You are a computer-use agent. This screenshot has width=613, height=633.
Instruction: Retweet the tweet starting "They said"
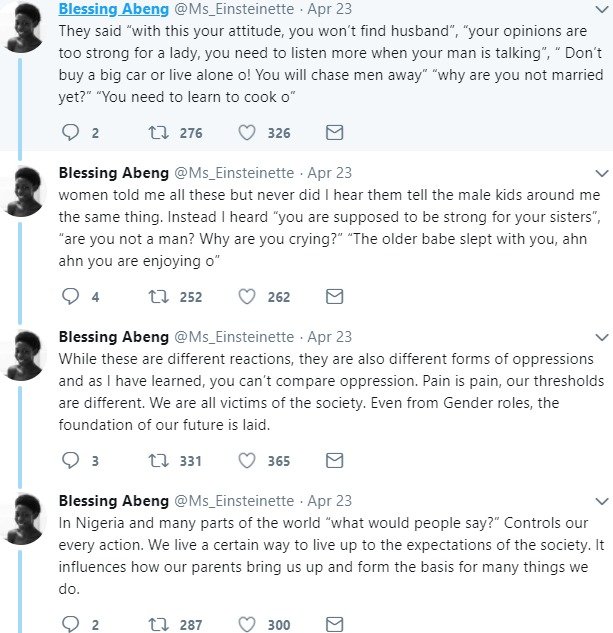157,132
